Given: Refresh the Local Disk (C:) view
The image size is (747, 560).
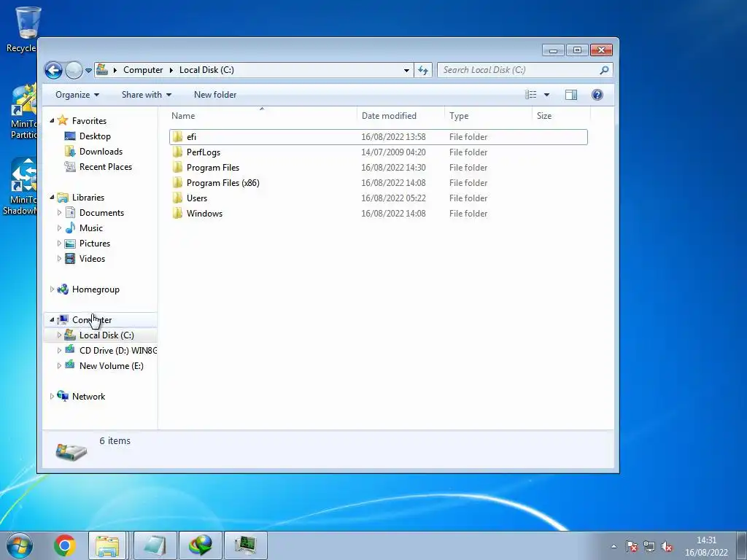Looking at the screenshot, I should [x=423, y=70].
